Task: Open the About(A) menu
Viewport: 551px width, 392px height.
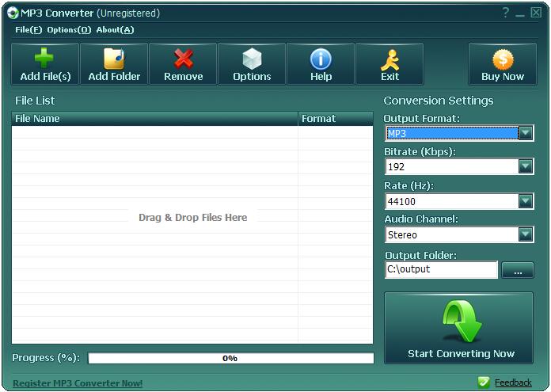Action: tap(115, 30)
